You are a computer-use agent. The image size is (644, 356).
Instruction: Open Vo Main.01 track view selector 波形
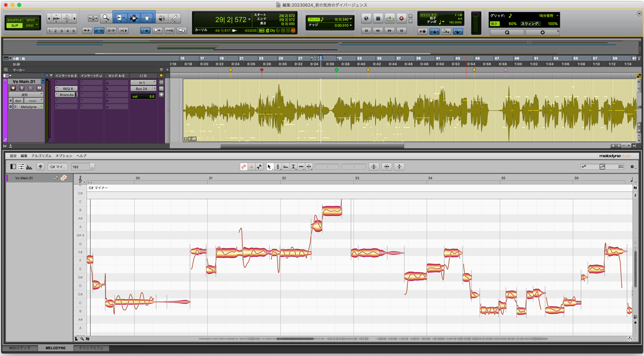tap(26, 94)
